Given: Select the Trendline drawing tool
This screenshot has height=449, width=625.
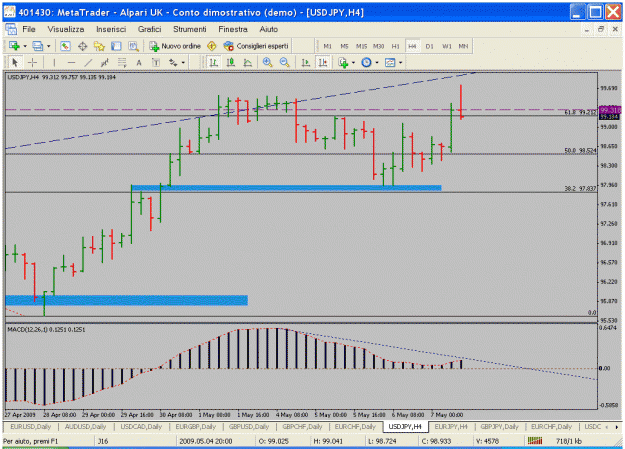Looking at the screenshot, I should pos(88,63).
